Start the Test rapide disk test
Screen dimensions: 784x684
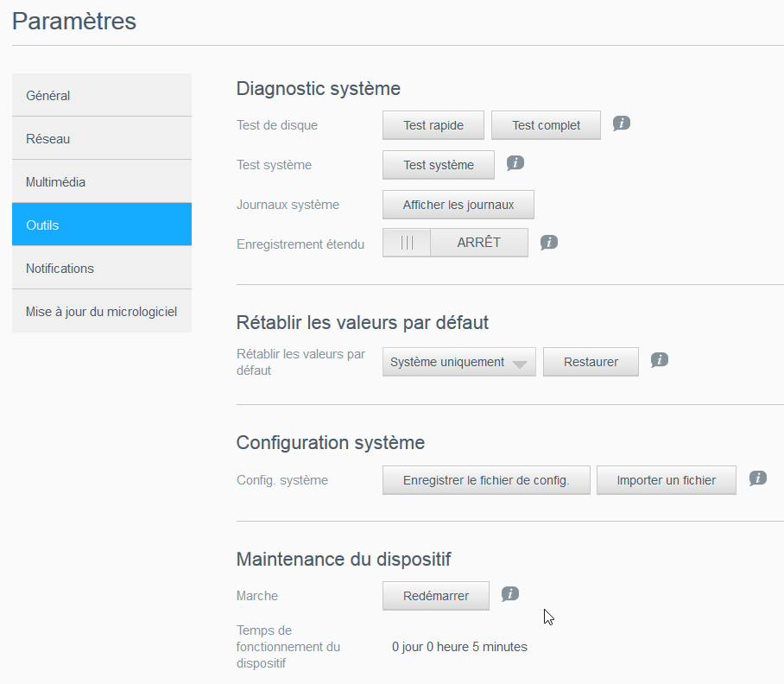[433, 125]
